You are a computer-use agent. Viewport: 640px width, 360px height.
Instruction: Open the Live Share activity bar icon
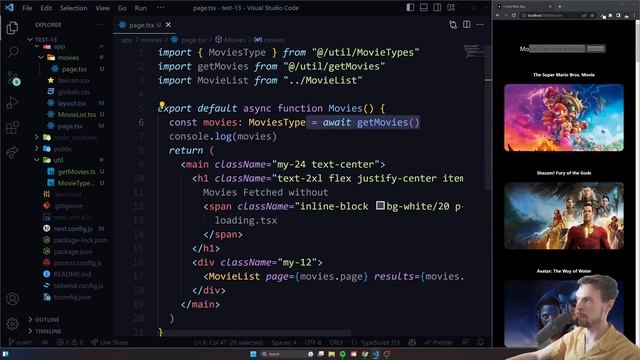click(12, 153)
